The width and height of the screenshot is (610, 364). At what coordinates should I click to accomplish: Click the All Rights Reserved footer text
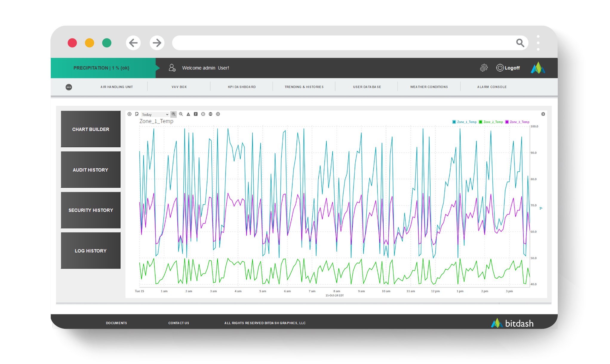coord(265,323)
